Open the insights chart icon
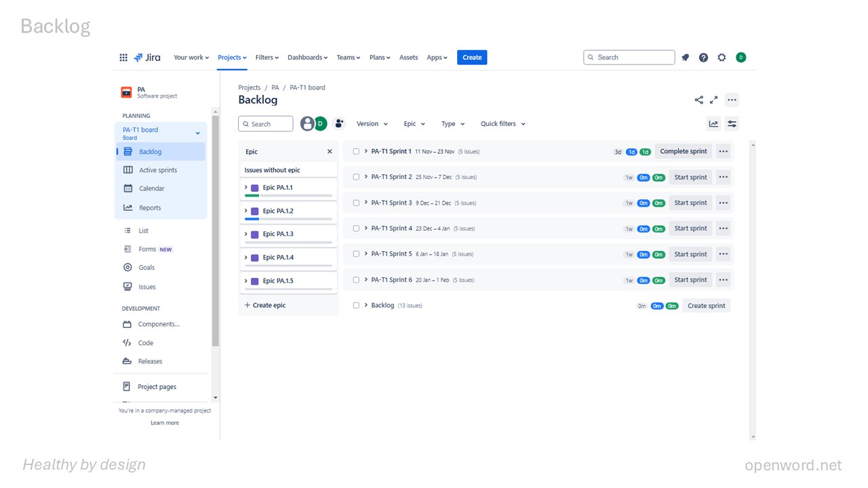Viewport: 868px width, 488px height. [x=713, y=123]
